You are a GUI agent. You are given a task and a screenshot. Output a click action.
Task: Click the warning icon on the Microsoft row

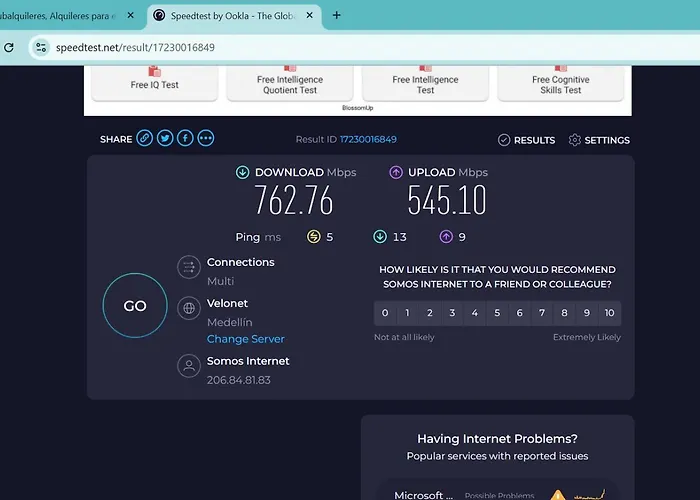pos(558,495)
